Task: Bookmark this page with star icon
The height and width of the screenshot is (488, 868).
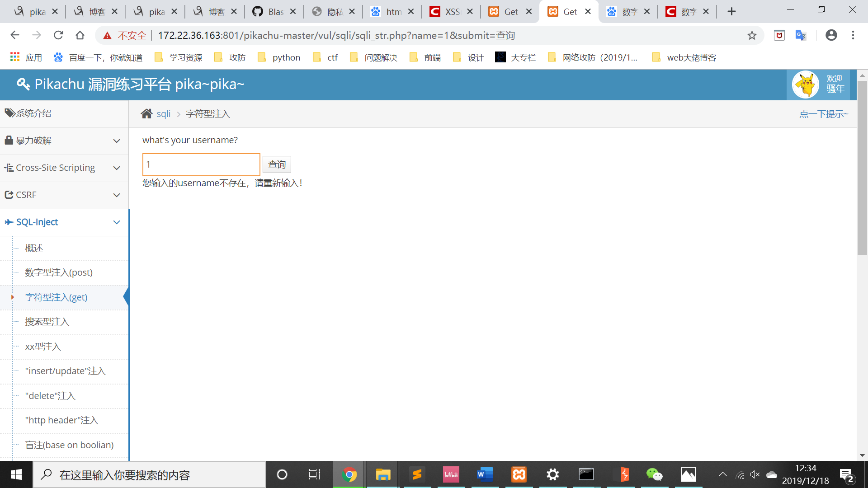Action: coord(752,35)
